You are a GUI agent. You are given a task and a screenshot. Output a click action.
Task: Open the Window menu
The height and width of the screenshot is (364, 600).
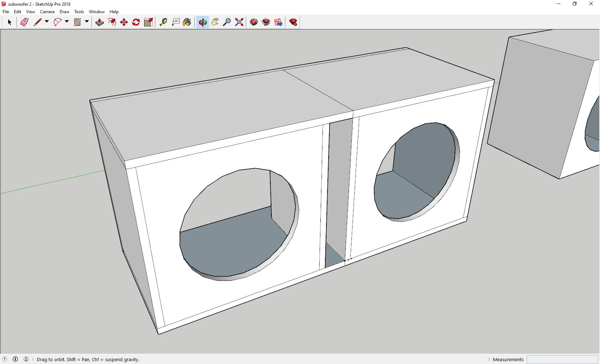tap(96, 12)
